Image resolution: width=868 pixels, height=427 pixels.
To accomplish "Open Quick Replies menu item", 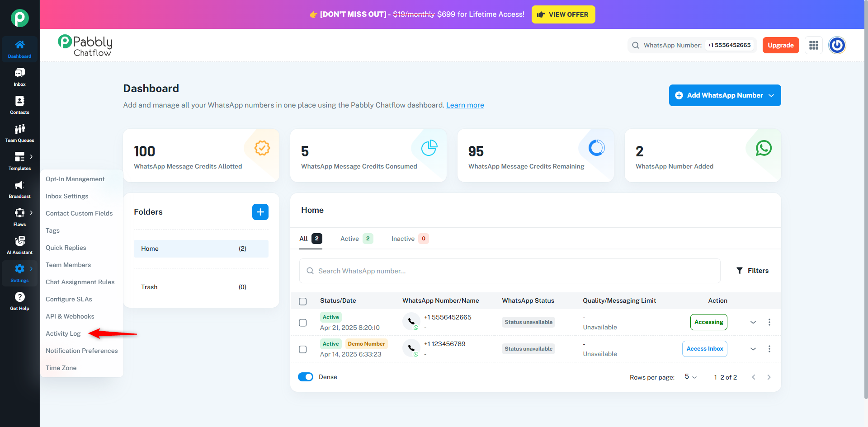I will point(66,248).
